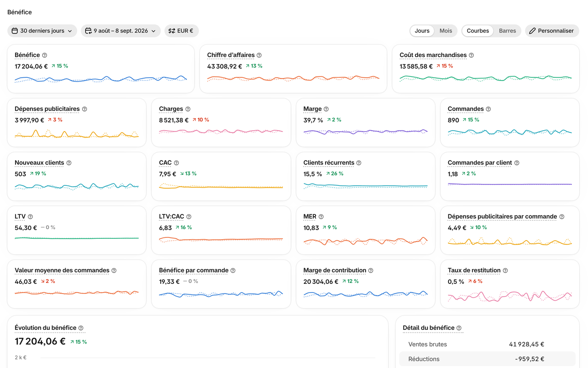This screenshot has width=588, height=368.
Task: Select Barres chart style
Action: coord(507,31)
